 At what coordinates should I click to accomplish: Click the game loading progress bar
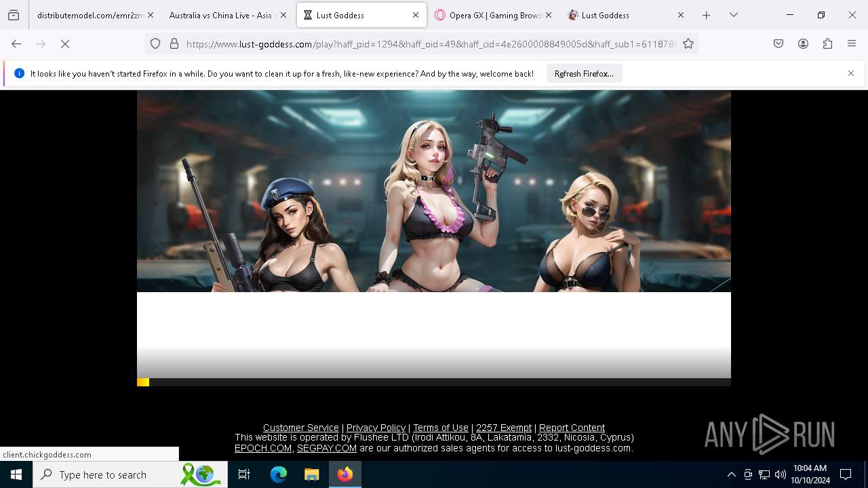tap(434, 382)
